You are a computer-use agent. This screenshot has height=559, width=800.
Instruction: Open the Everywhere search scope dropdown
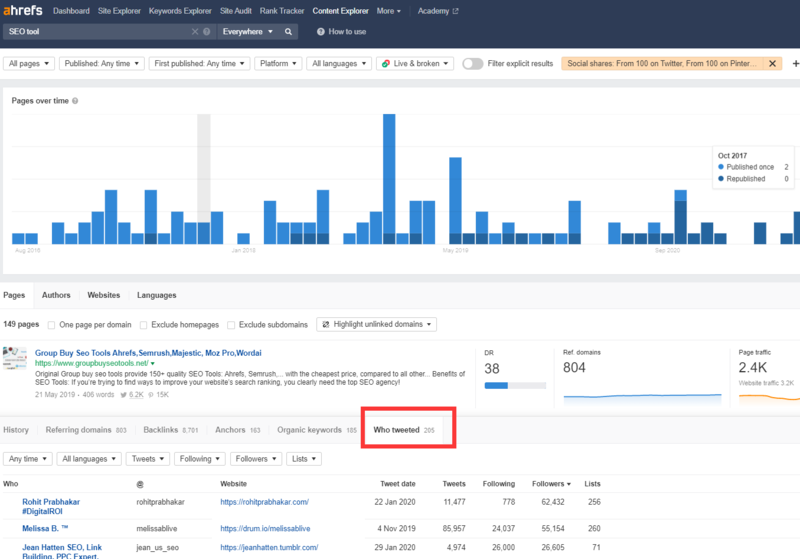[x=247, y=32]
